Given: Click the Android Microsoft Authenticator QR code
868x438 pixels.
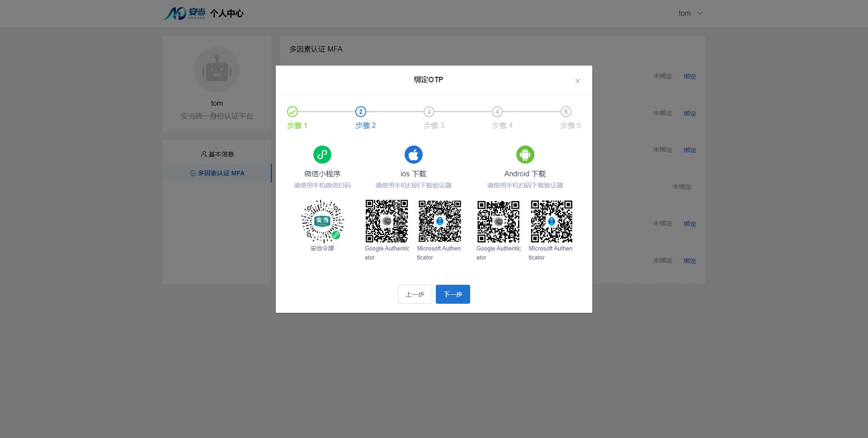Looking at the screenshot, I should tap(552, 221).
